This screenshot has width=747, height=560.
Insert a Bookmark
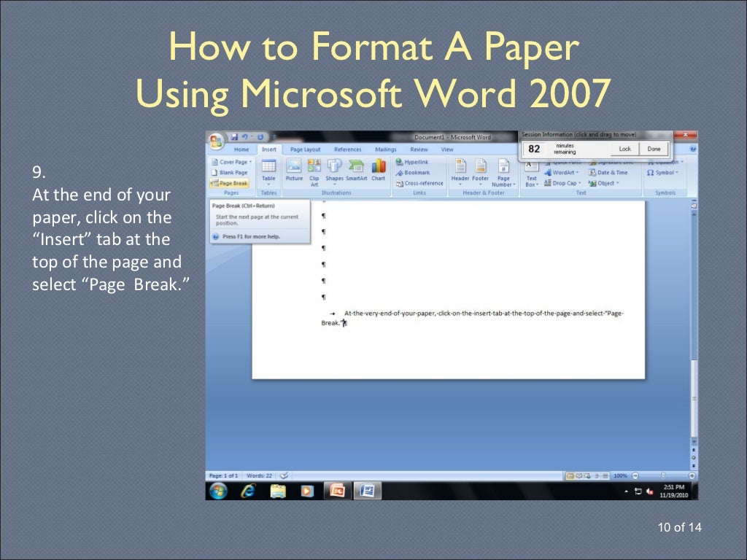[413, 172]
